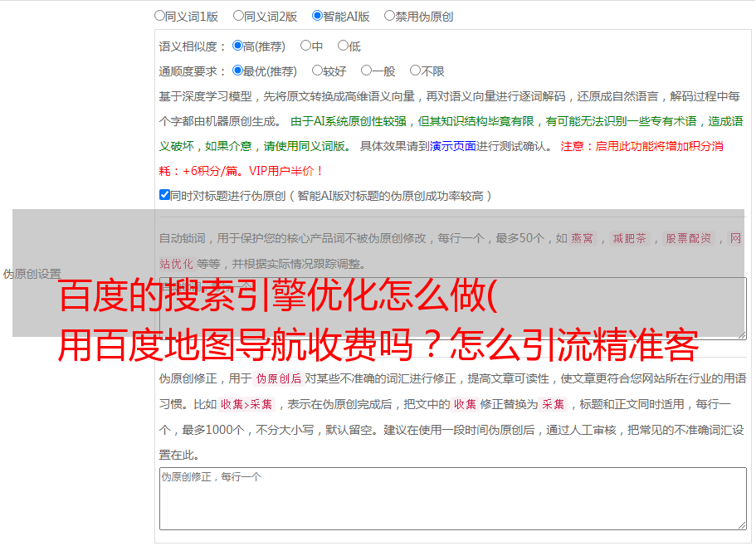Set 通顺度要求 to 最优(推荐)
Image resolution: width=756 pixels, height=546 pixels.
tap(237, 71)
